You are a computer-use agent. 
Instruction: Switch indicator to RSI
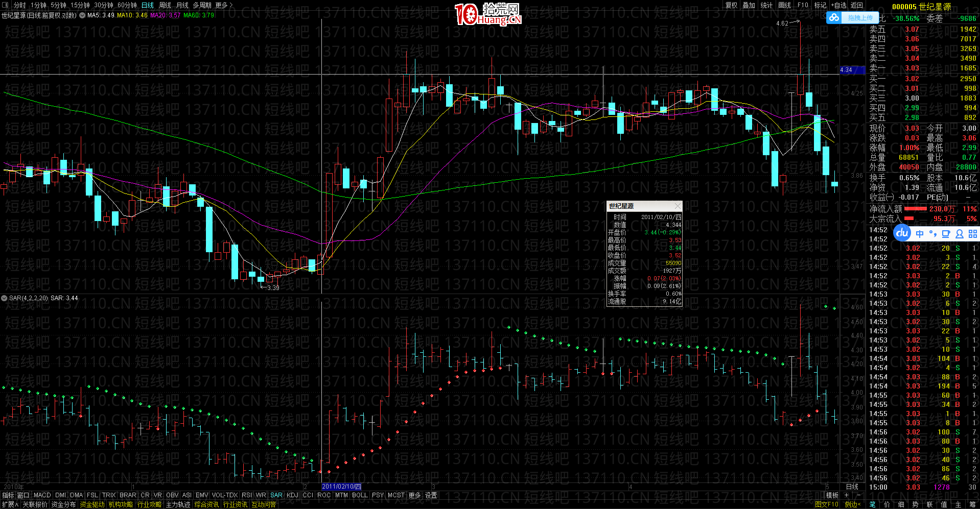(247, 495)
